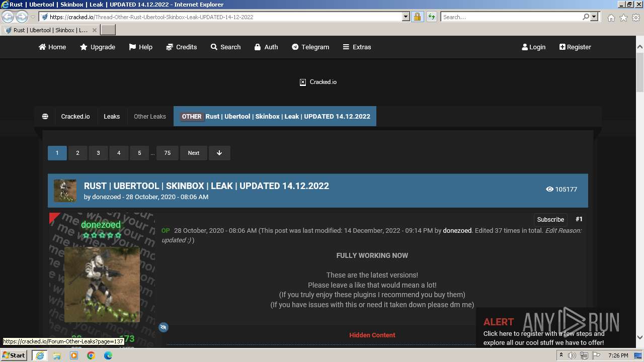Viewport: 644px width, 362px height.
Task: View the security lock report icon
Action: pyautogui.click(x=417, y=17)
